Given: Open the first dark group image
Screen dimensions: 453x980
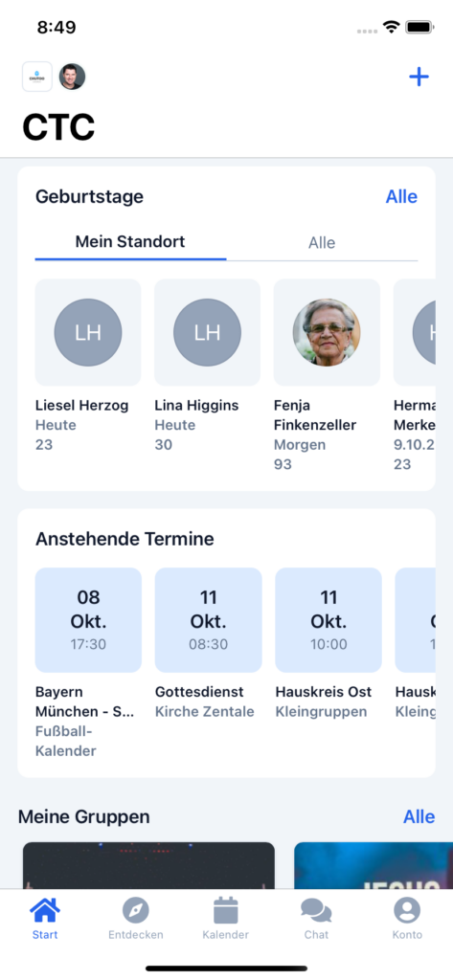Looking at the screenshot, I should [x=148, y=865].
